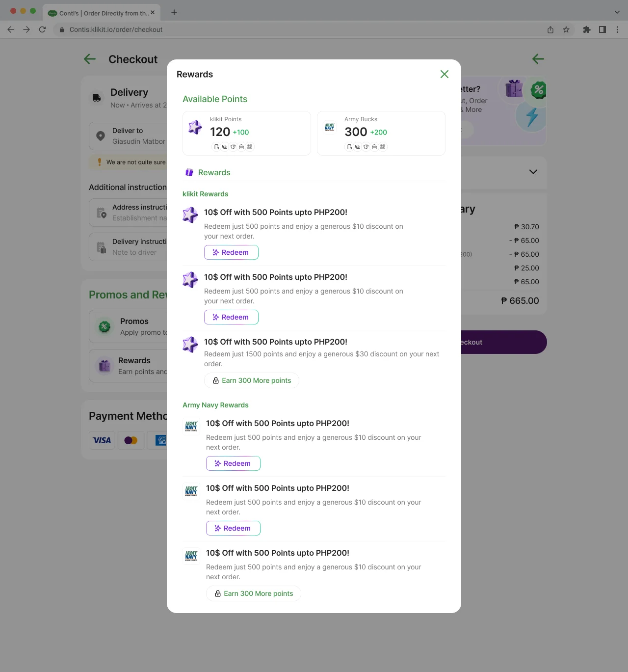Select the Conti's Order Directly tab

pyautogui.click(x=102, y=13)
